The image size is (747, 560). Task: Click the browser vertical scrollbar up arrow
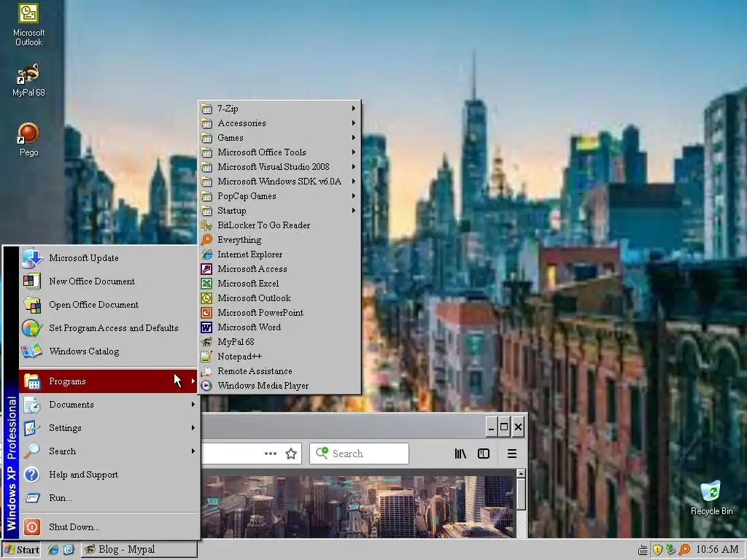click(x=521, y=474)
